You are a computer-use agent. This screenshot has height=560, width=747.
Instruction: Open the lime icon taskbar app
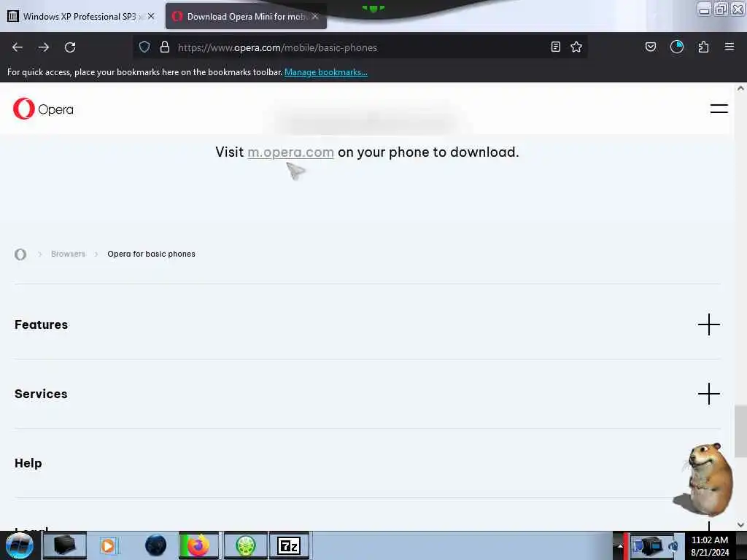coord(245,545)
